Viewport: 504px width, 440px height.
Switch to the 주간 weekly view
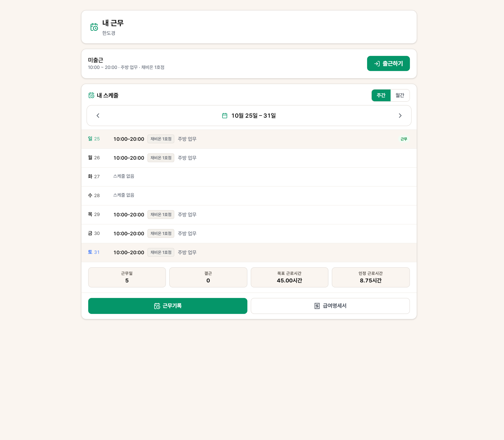pos(381,95)
